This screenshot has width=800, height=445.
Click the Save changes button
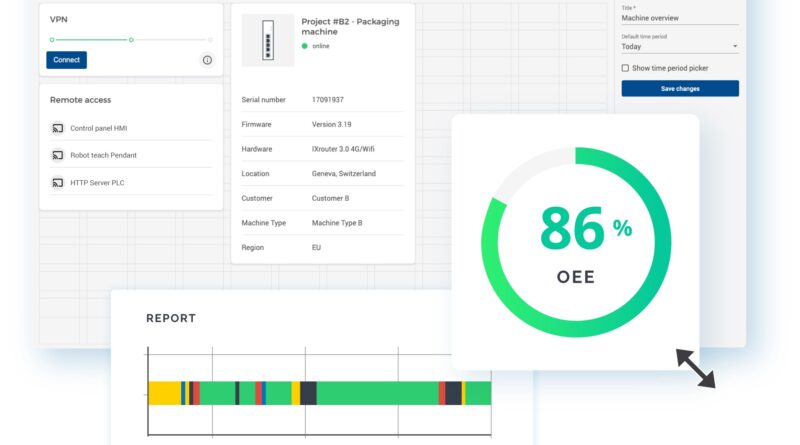[680, 89]
